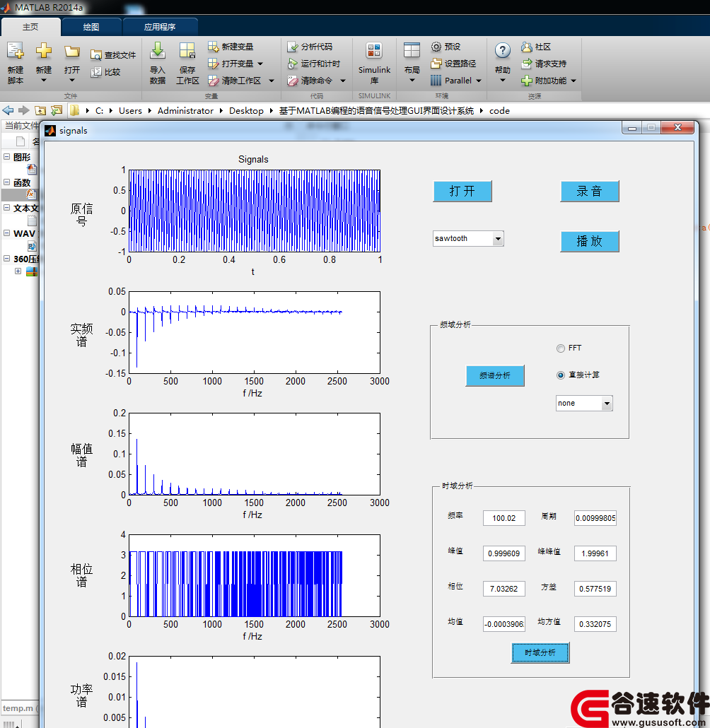Click the period field showing 0.00999805

[x=595, y=518]
